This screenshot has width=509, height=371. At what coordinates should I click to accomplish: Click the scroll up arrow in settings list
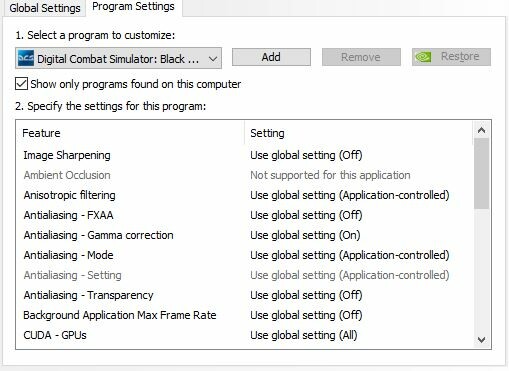coord(481,130)
